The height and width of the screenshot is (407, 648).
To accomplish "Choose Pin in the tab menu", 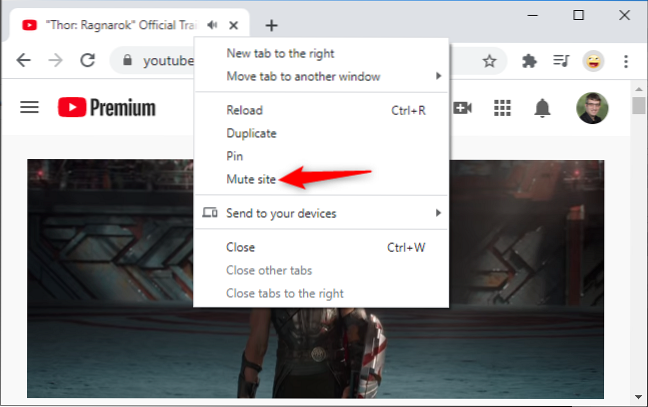I will coord(236,156).
